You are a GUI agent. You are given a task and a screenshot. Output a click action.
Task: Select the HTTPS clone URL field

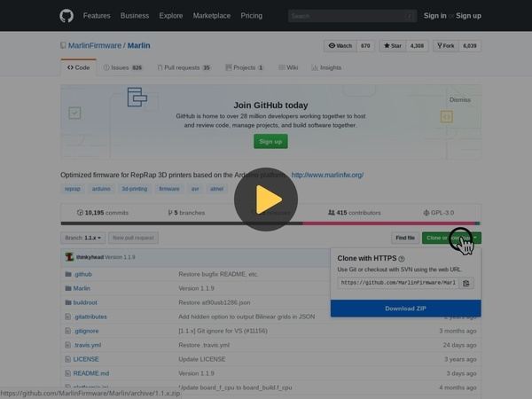(x=398, y=283)
